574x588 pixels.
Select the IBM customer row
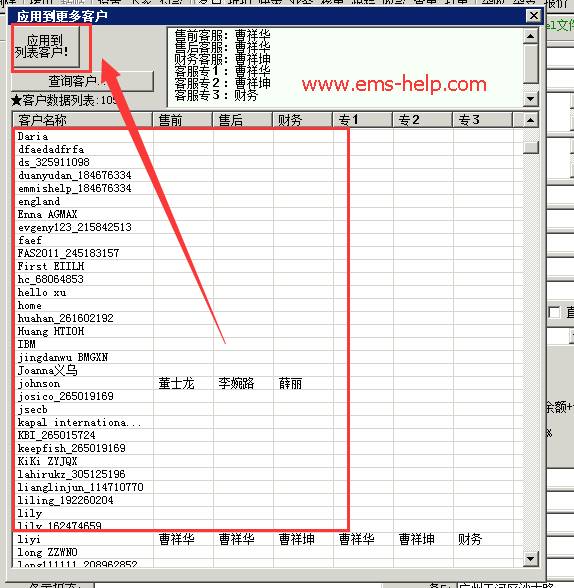(x=268, y=344)
